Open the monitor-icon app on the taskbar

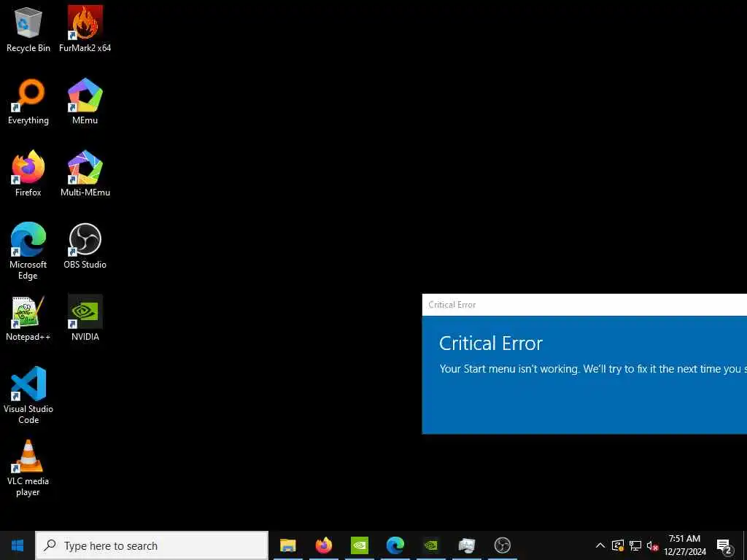click(x=466, y=545)
